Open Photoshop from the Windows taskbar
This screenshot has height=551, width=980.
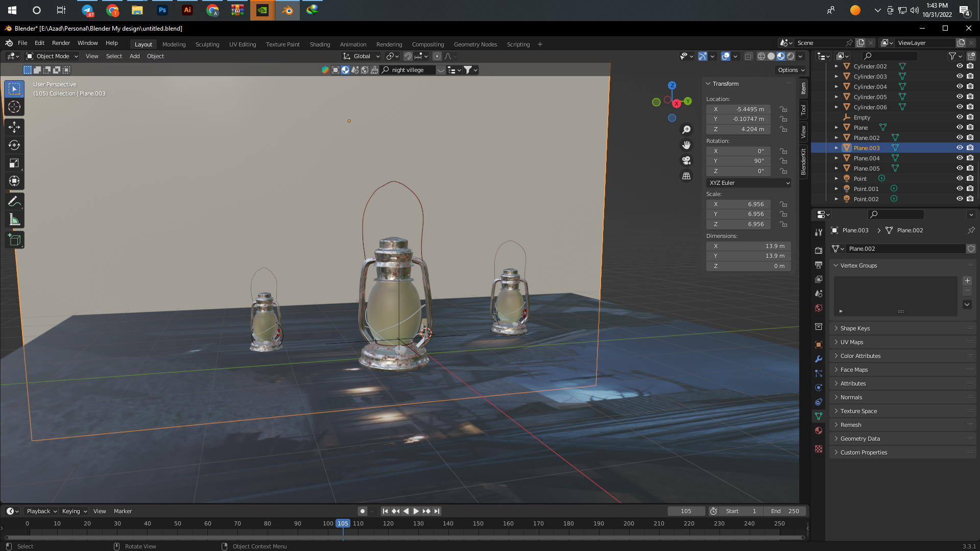tap(162, 10)
